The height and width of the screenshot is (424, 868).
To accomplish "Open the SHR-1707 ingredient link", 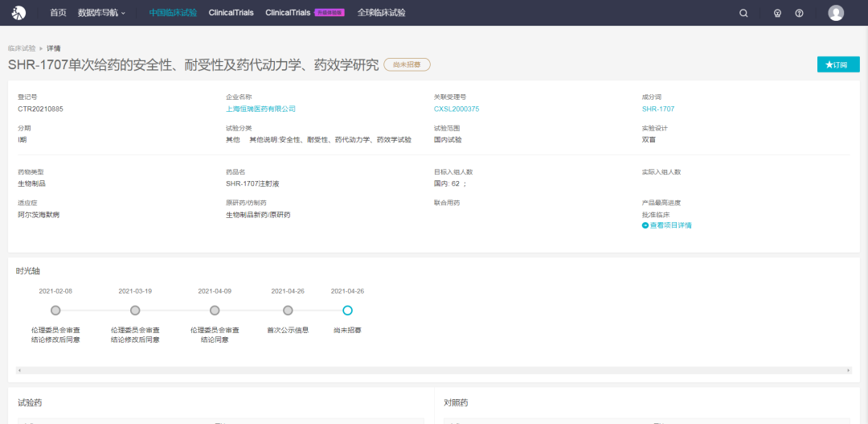I will 658,109.
